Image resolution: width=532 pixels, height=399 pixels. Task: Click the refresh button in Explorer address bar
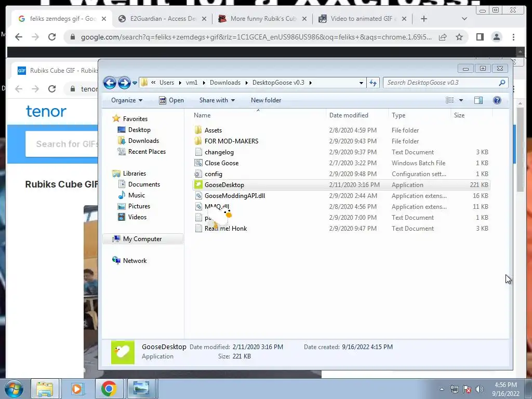click(x=373, y=83)
